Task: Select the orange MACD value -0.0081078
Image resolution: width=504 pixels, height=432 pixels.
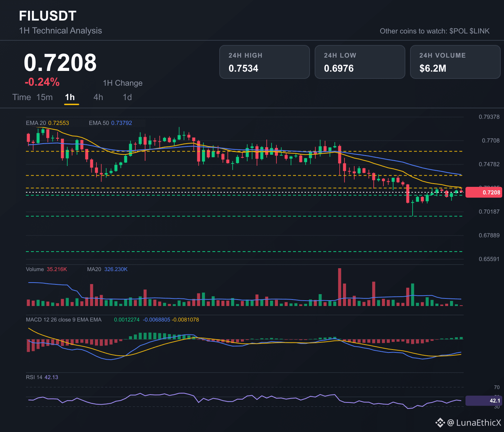Action: tap(185, 320)
